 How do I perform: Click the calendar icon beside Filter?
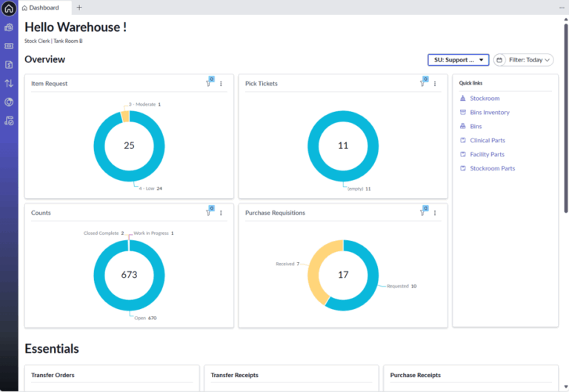pos(499,60)
